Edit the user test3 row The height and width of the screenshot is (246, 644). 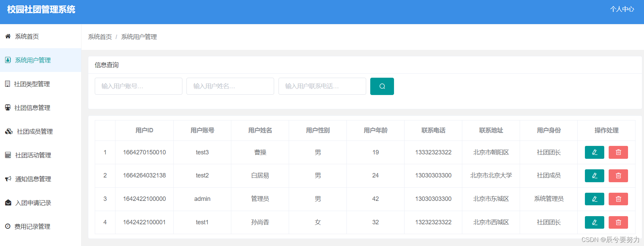594,152
